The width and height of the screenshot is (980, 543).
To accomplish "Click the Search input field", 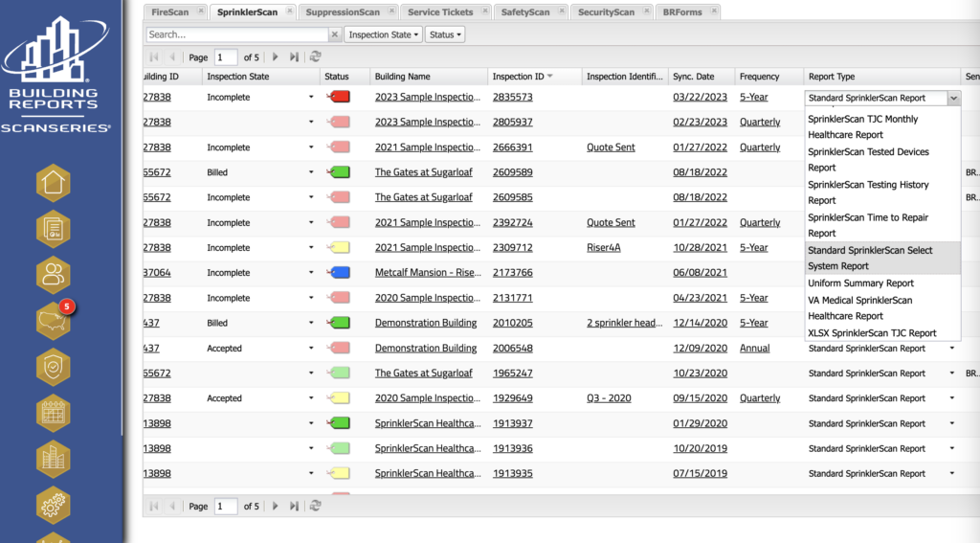I will [237, 34].
